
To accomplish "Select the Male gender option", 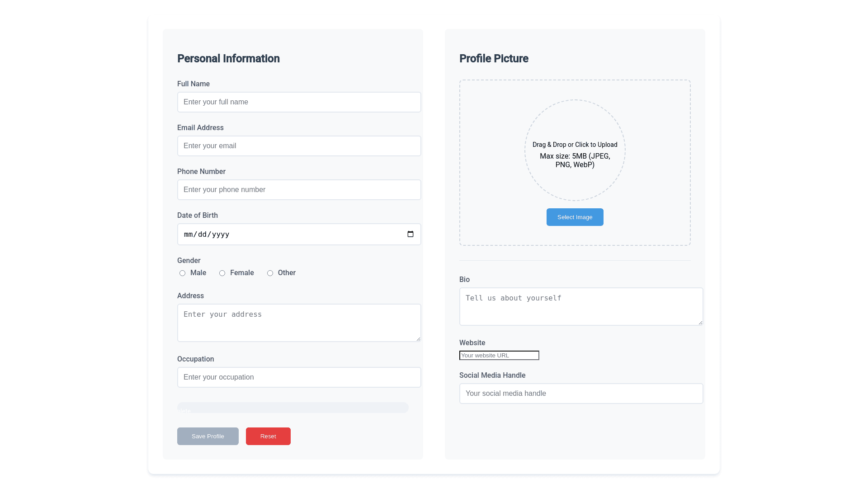I will (x=182, y=273).
